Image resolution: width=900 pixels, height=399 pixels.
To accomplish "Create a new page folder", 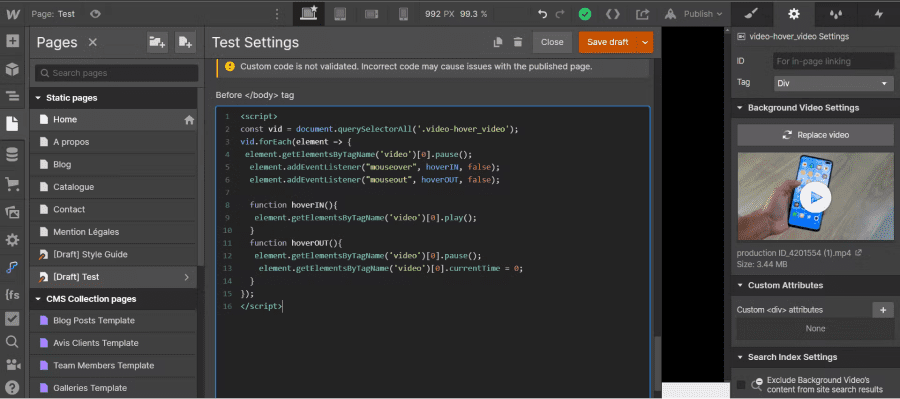I will coord(157,42).
